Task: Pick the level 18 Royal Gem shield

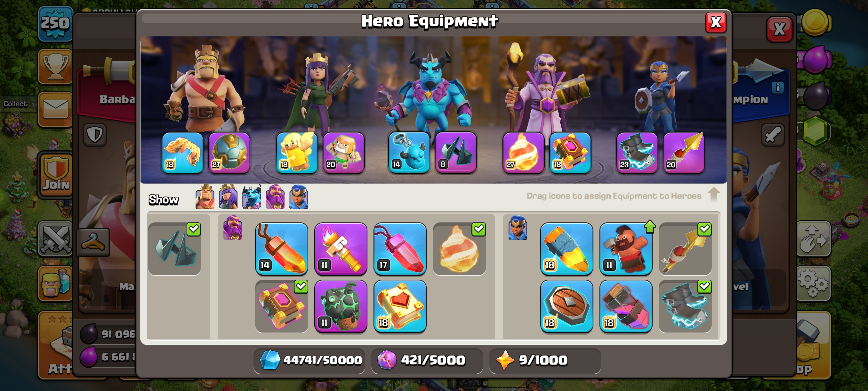Action: 567,306
